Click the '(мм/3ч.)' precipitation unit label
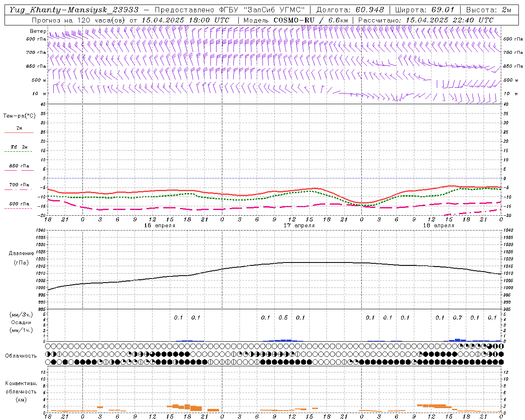This screenshot has height=420, width=525. pos(21,315)
